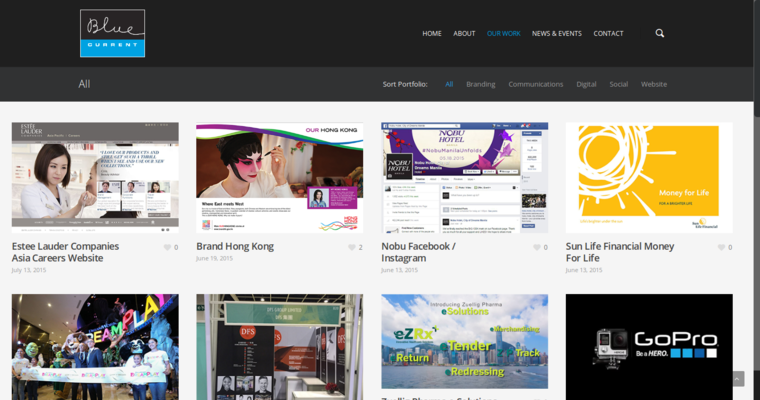Open News & Events page

[556, 33]
